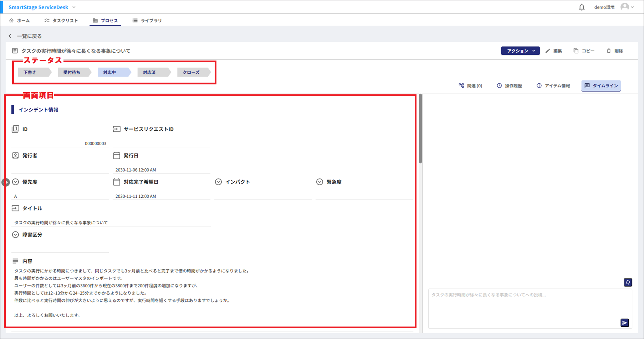The height and width of the screenshot is (339, 644).
Task: Switch to the 操作履歴 tab
Action: point(509,86)
